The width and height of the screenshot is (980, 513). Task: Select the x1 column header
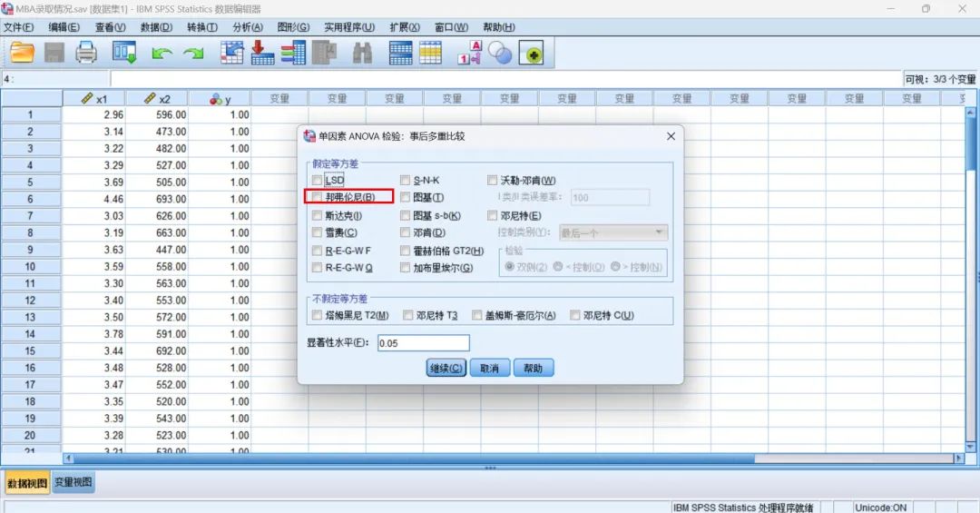tap(93, 98)
